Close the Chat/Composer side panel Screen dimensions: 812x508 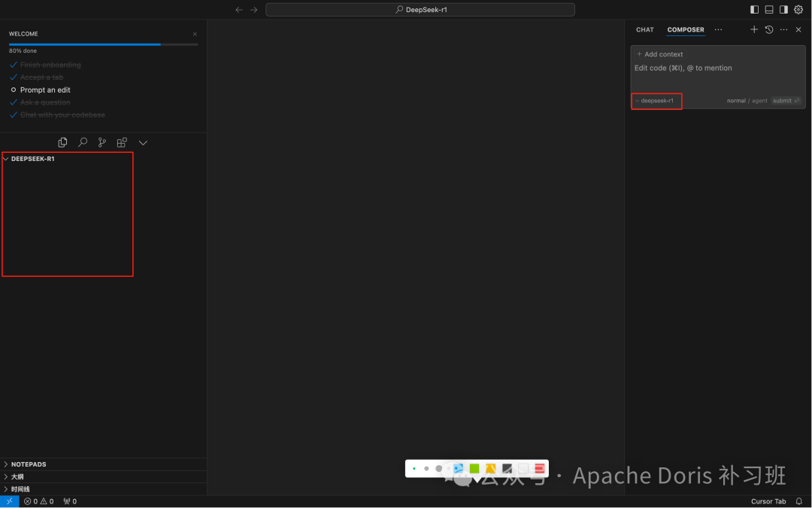[798, 29]
